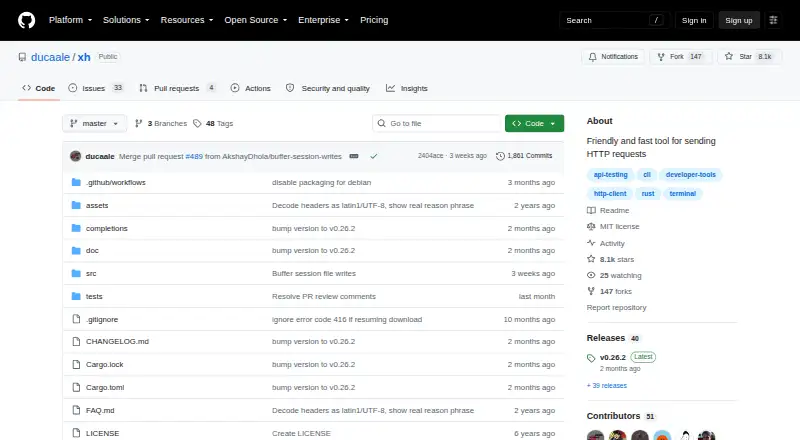
Task: View 25 watching link
Action: [614, 276]
